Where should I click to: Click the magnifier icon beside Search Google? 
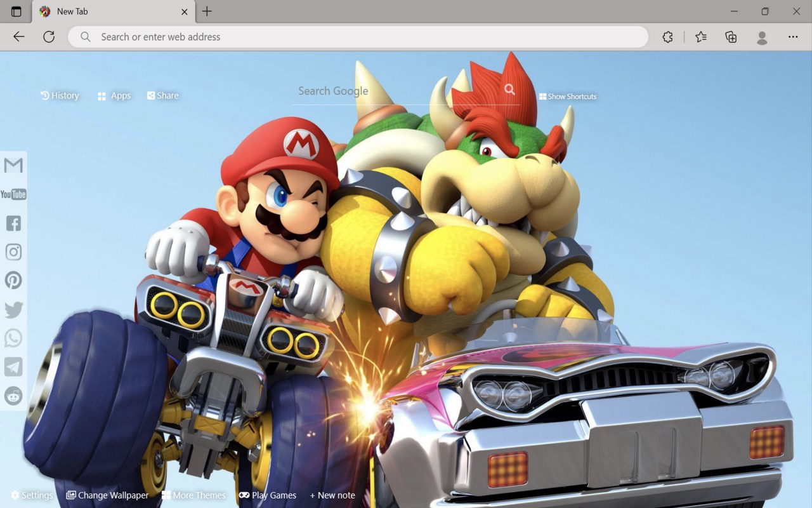click(509, 90)
